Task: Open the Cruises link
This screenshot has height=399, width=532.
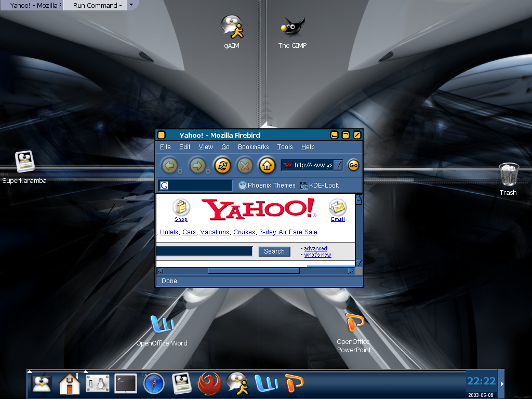Action: pos(244,232)
